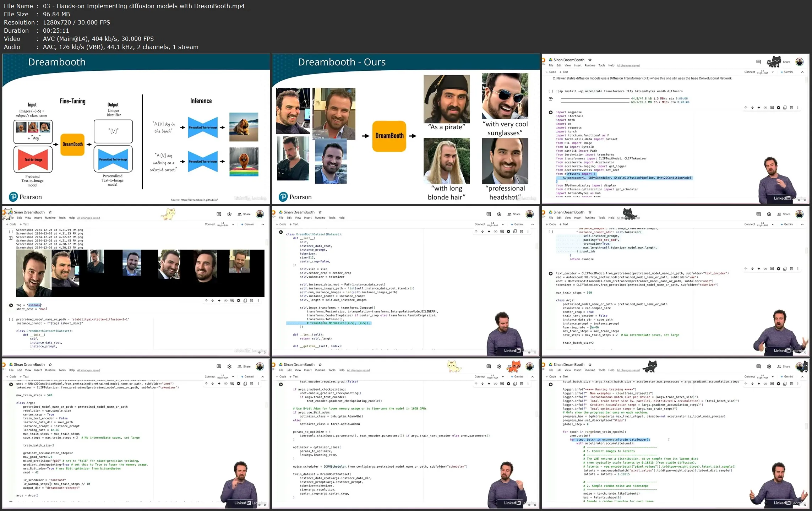
Task: Open Insert menu in CLIPTextModel frame
Action: tap(578, 218)
